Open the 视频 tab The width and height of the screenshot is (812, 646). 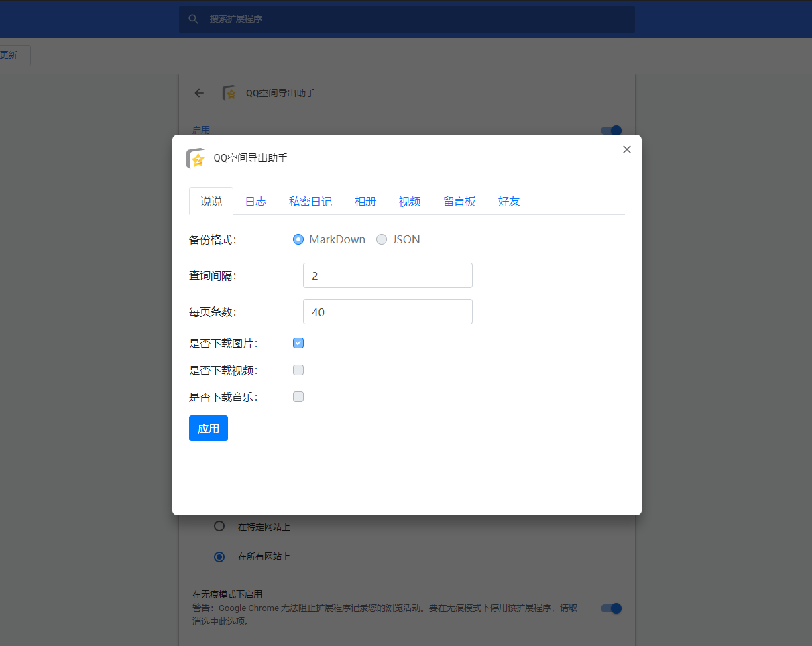tap(410, 201)
